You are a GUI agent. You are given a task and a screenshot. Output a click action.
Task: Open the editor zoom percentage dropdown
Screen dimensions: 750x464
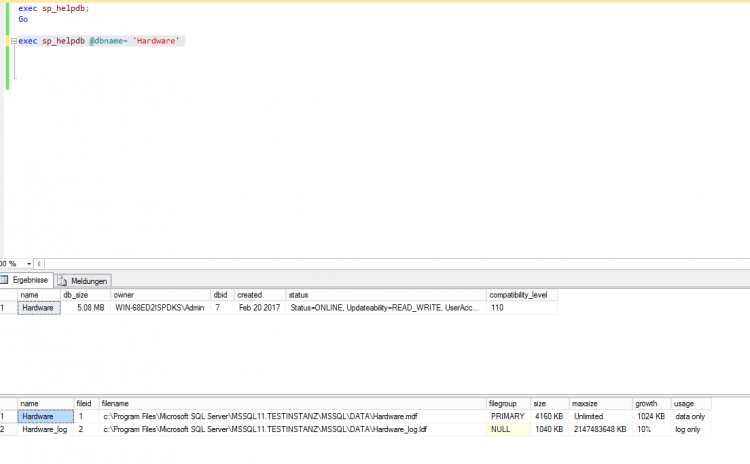pos(26,263)
